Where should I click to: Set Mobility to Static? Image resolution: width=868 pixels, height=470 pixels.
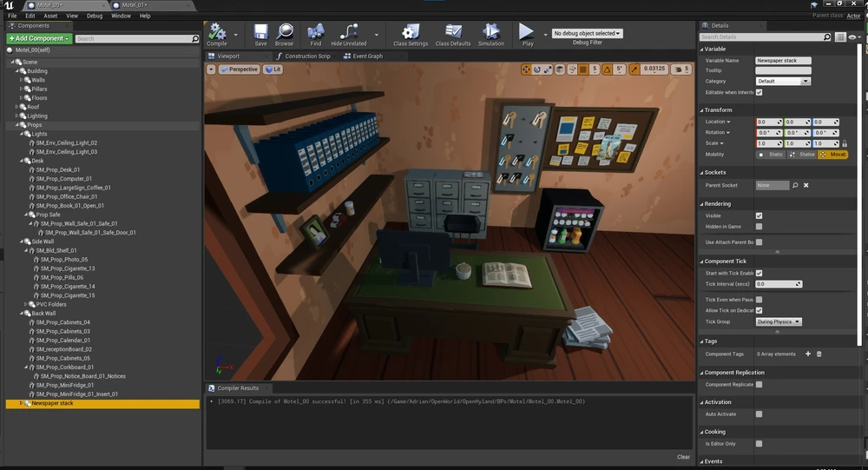pyautogui.click(x=770, y=154)
